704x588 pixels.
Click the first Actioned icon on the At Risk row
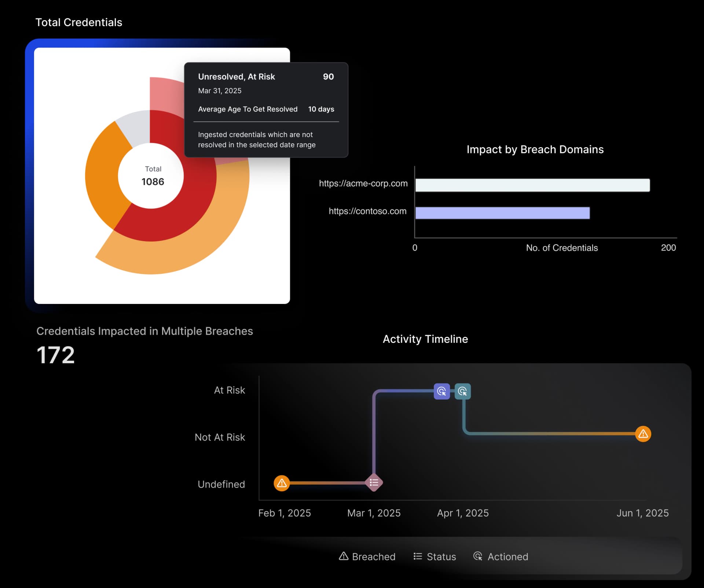click(x=441, y=392)
